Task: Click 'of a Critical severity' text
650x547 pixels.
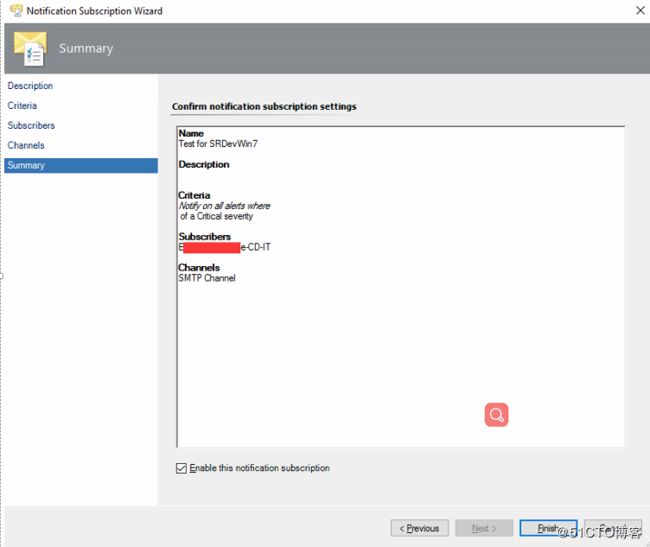Action: [x=216, y=216]
